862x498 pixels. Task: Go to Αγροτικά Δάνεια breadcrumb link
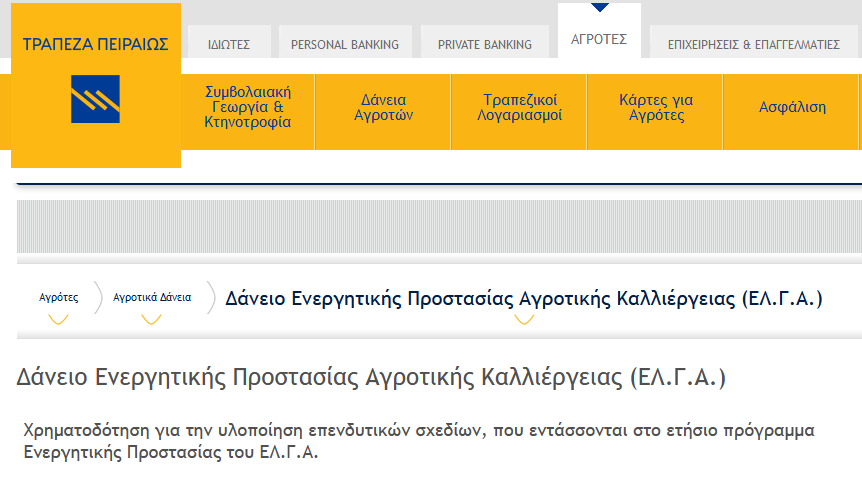pos(152,298)
